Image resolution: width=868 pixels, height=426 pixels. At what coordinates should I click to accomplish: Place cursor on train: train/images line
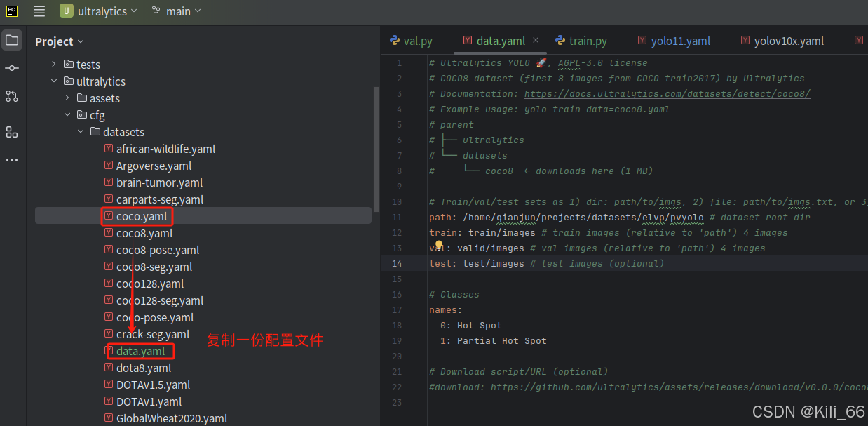(x=609, y=233)
